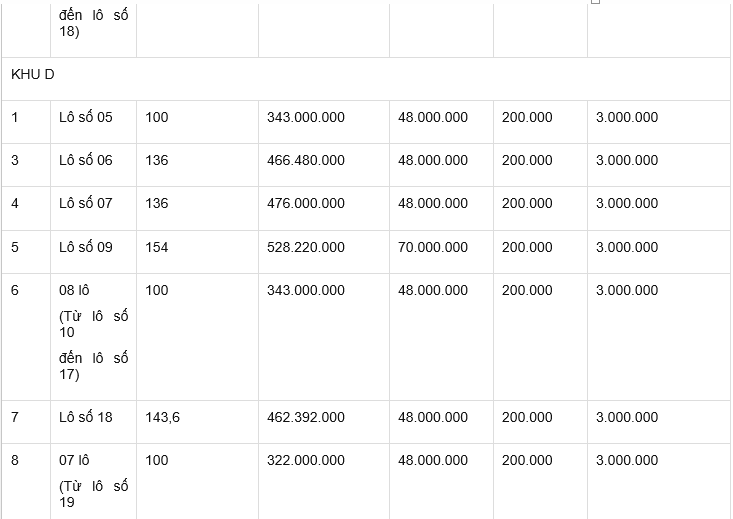
Task: Select the value 322.000.000
Action: click(x=306, y=461)
